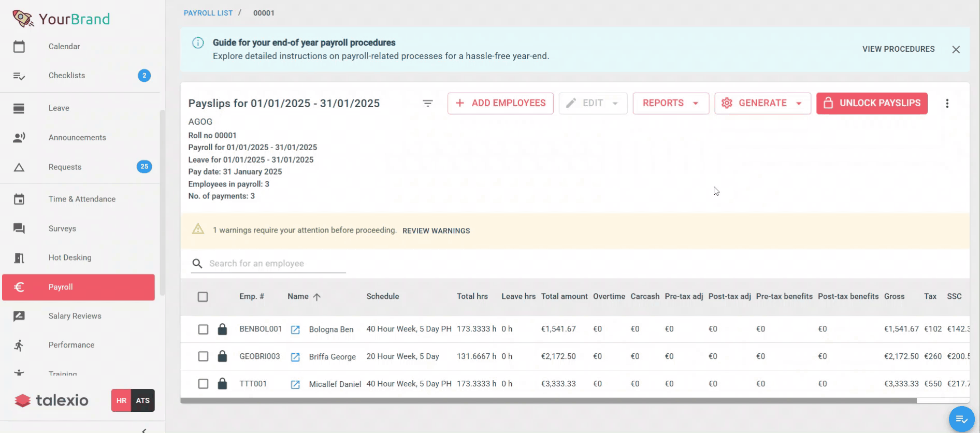Switch to the ATS module toggle
980x433 pixels.
click(x=143, y=400)
